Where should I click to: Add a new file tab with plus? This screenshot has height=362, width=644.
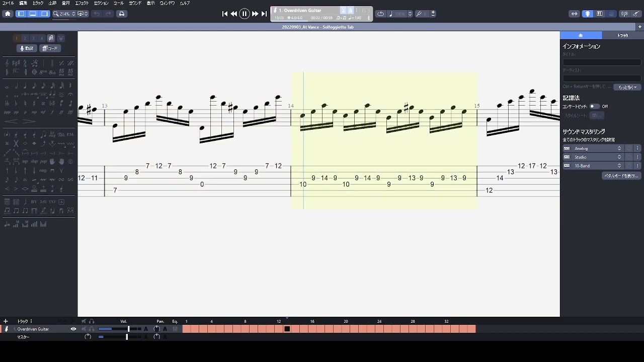click(640, 27)
